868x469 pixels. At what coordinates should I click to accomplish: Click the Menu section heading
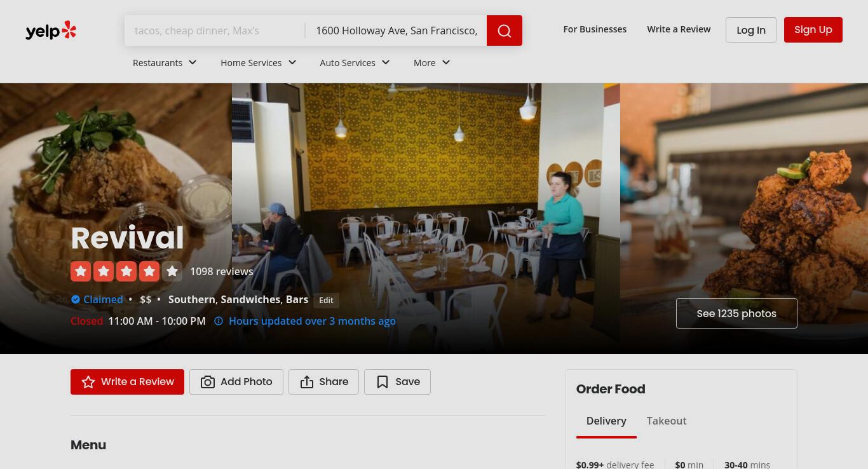[x=88, y=445]
